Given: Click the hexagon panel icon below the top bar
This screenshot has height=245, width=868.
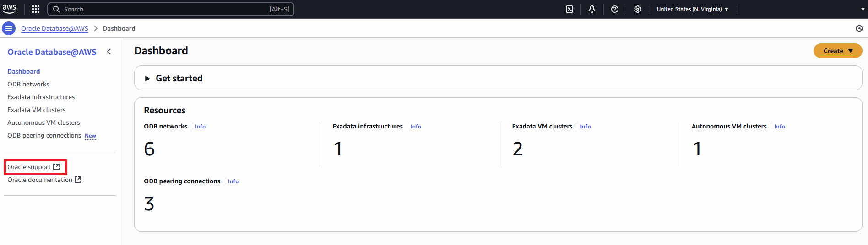Looking at the screenshot, I should pyautogui.click(x=859, y=28).
